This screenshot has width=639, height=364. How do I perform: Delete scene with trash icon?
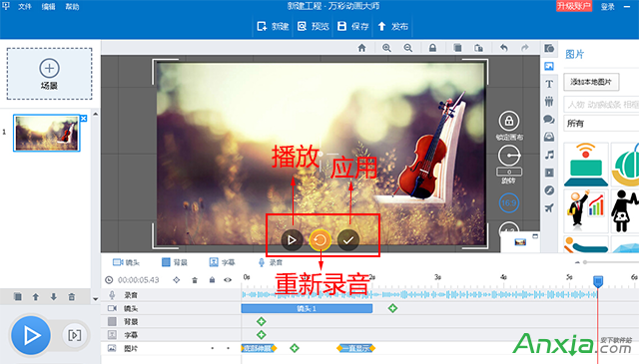pyautogui.click(x=71, y=297)
